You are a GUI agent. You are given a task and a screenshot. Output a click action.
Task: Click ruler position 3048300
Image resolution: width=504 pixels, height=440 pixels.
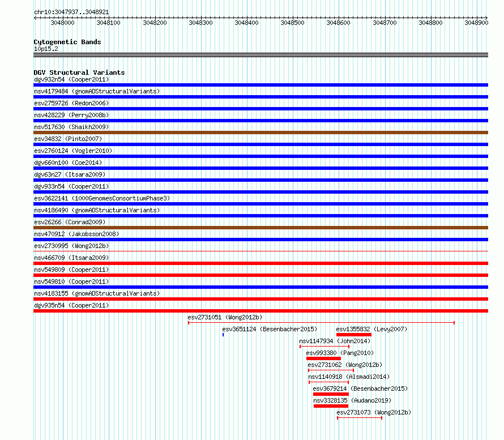click(200, 23)
